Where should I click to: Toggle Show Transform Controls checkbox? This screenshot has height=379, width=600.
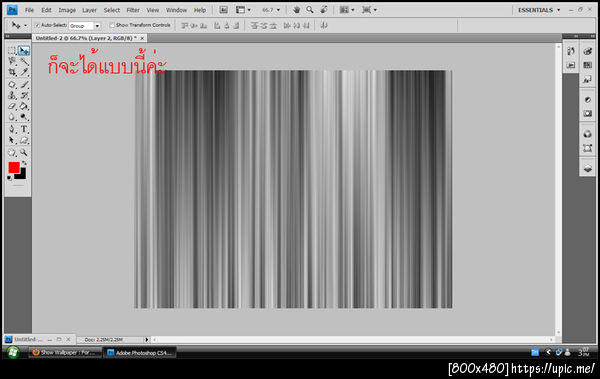pos(112,25)
